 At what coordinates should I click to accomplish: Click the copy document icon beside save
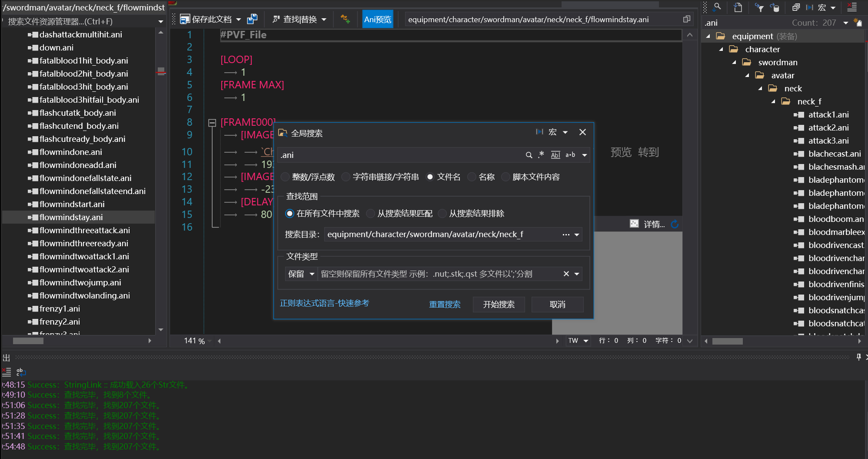(252, 19)
